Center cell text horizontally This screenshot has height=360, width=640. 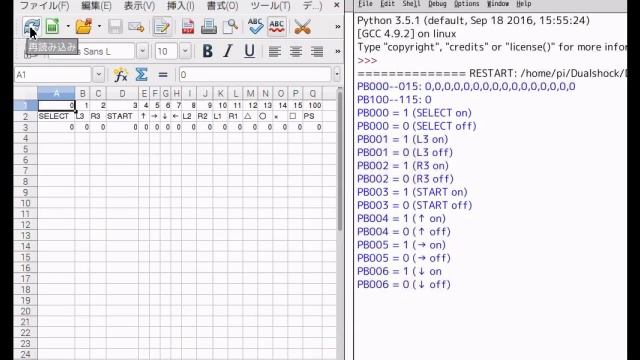click(296, 51)
